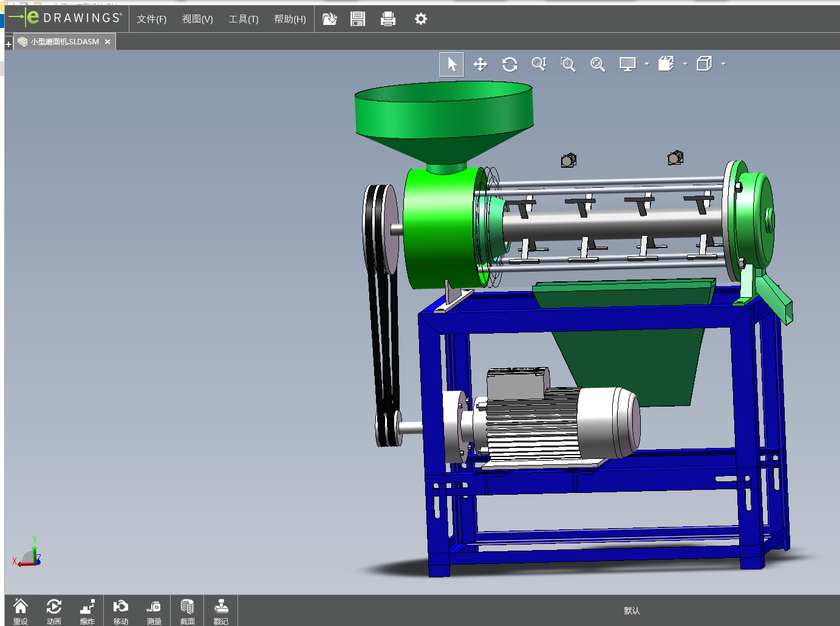840x626 pixels.
Task: Select the Zoom to Area tool
Action: point(568,64)
